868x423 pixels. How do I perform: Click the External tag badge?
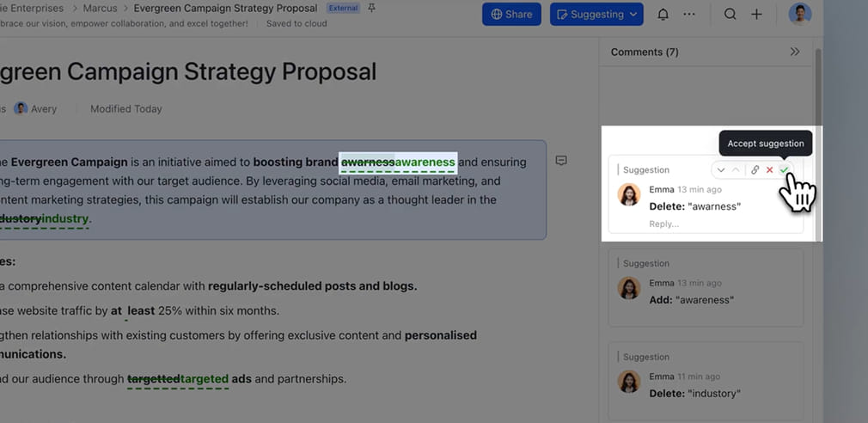click(343, 9)
